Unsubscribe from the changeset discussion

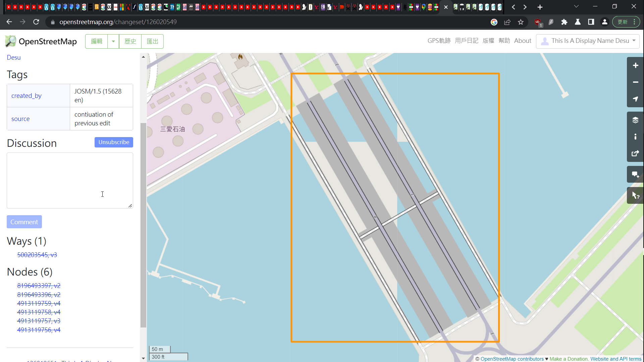click(114, 142)
